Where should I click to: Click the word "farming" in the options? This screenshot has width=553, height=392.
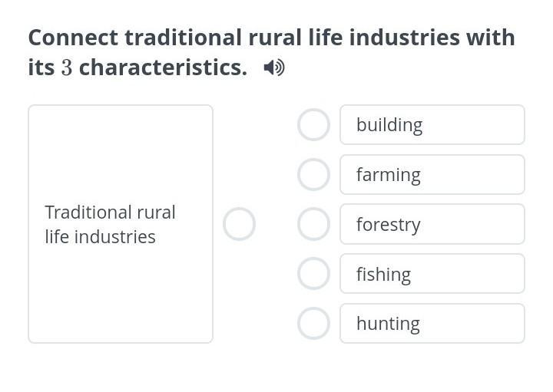click(388, 175)
